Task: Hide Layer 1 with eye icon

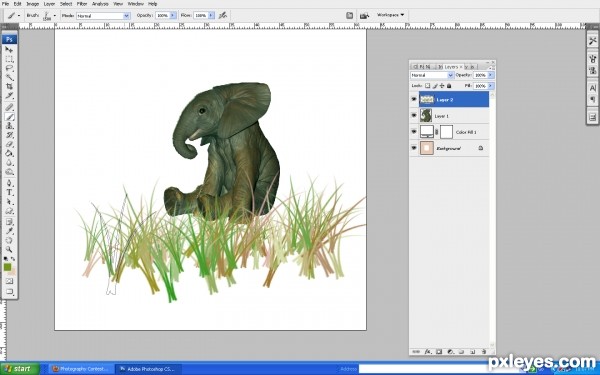Action: (x=414, y=116)
